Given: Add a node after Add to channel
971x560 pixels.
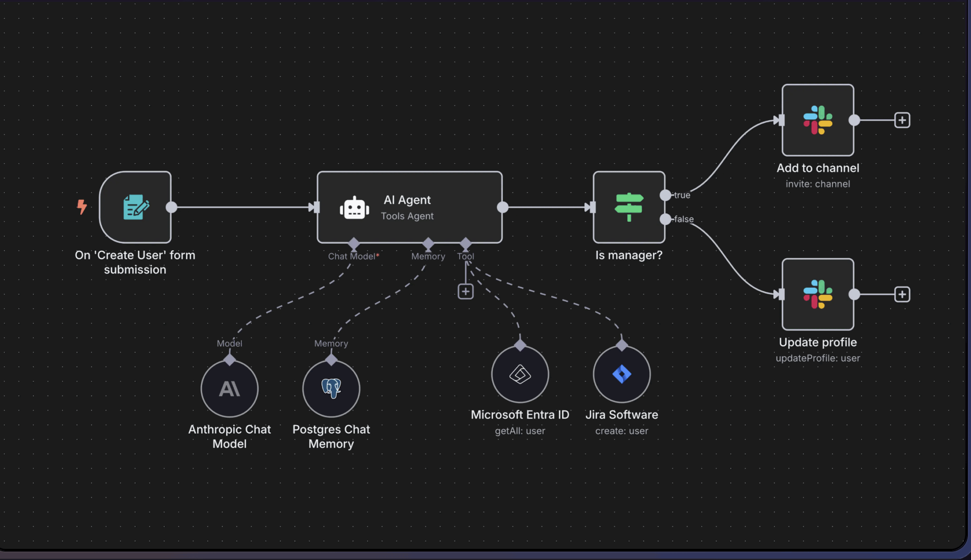Looking at the screenshot, I should pyautogui.click(x=902, y=120).
